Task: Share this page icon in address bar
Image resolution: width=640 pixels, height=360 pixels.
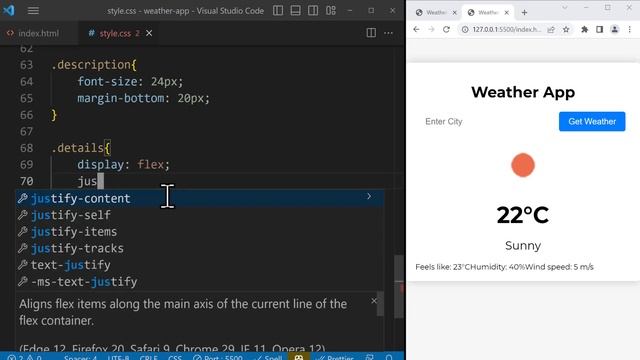Action: 551,29
